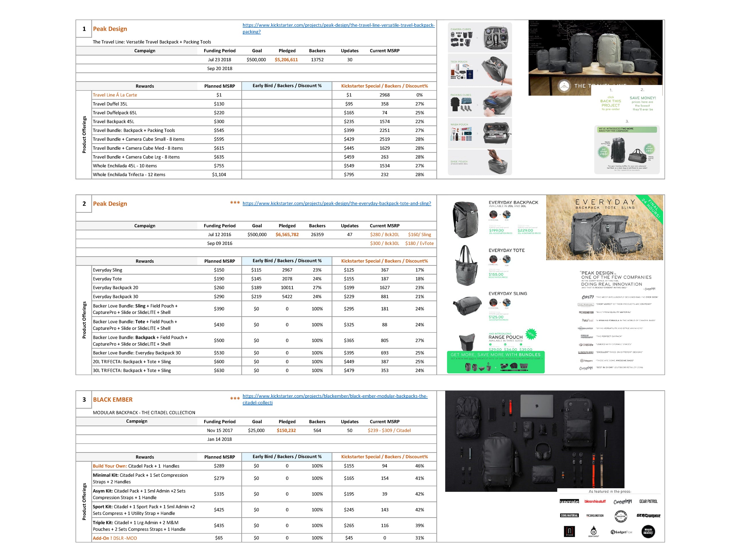Click the Man of Many round logo
Viewport: 746px width, 560px height.
(648, 532)
